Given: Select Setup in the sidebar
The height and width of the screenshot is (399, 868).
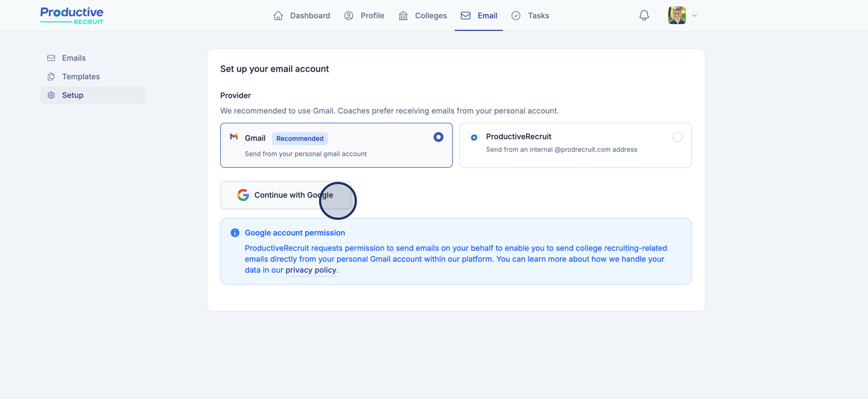Looking at the screenshot, I should [x=93, y=95].
